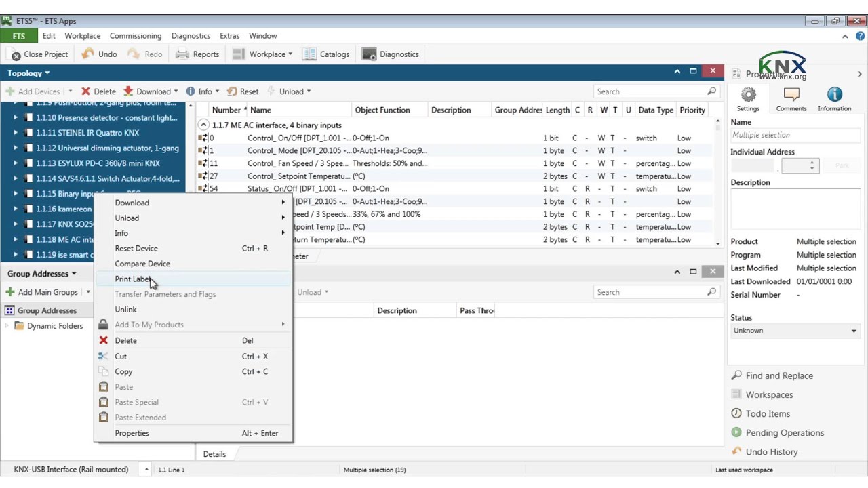This screenshot has width=868, height=488.
Task: Click the Copy icon in context menu
Action: point(103,371)
